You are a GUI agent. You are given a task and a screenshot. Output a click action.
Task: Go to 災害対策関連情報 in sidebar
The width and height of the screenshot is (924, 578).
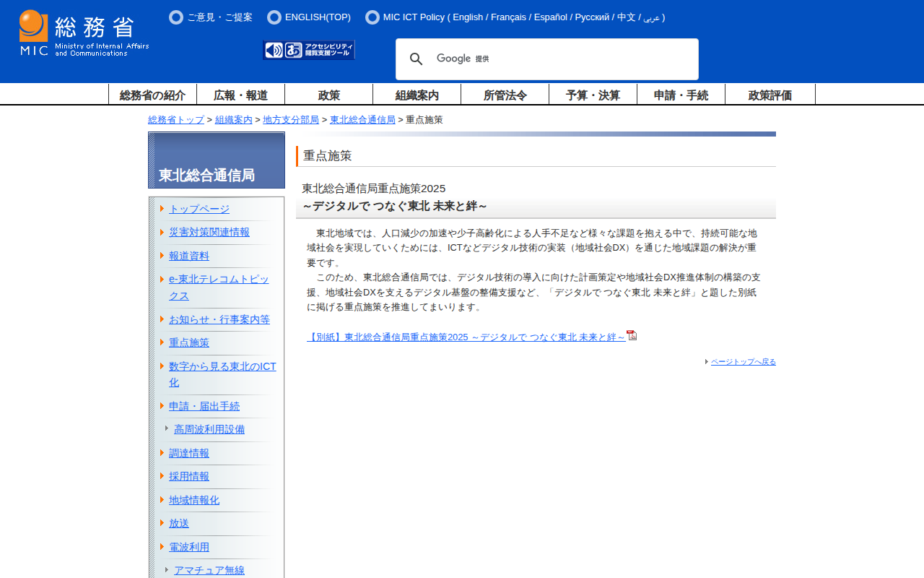(209, 232)
